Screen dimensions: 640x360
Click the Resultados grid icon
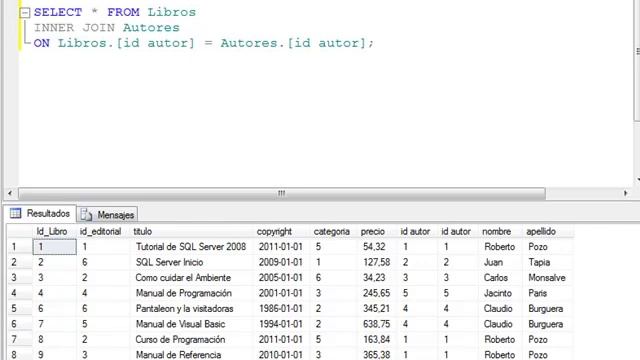[x=16, y=213]
